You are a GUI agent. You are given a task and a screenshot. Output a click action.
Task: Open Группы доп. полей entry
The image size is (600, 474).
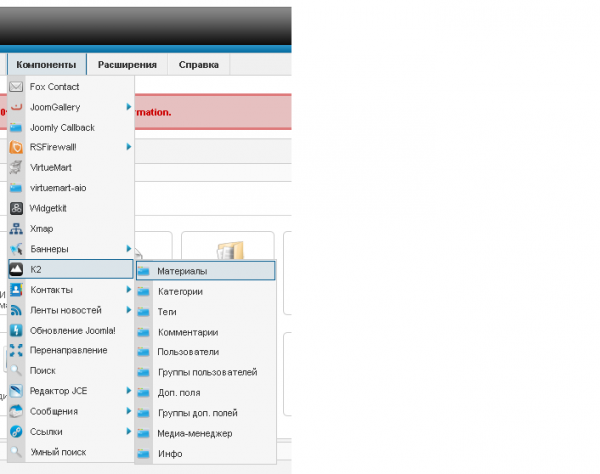(x=205, y=413)
